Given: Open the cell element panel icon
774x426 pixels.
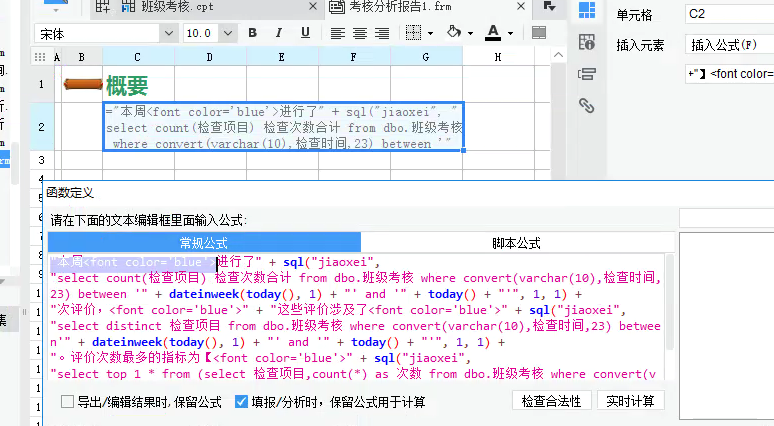Looking at the screenshot, I should coord(587,10).
